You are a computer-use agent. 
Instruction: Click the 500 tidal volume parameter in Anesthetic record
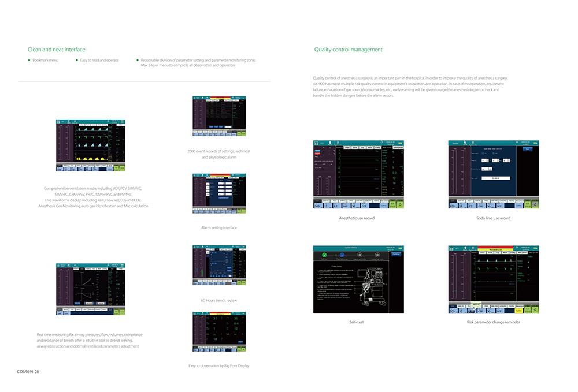click(317, 205)
